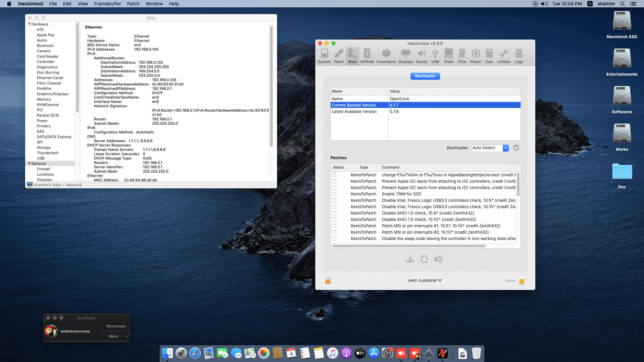Check USB3.0 controllers check 10.9 checkbox
Image resolution: width=644 pixels, height=362 pixels.
pos(334,200)
